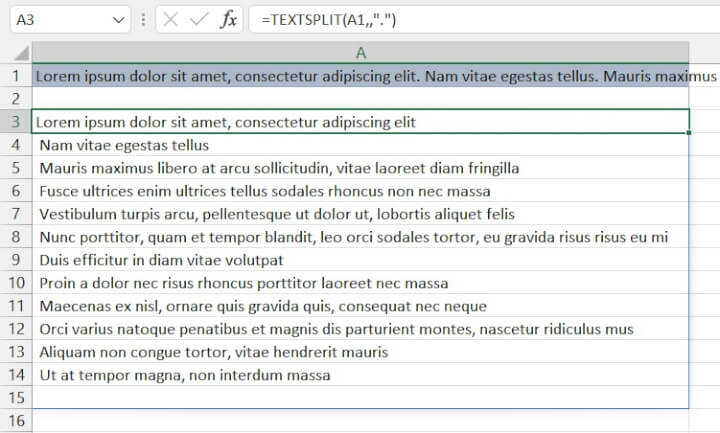Select row 3 header
The width and height of the screenshot is (720, 433).
(x=15, y=122)
